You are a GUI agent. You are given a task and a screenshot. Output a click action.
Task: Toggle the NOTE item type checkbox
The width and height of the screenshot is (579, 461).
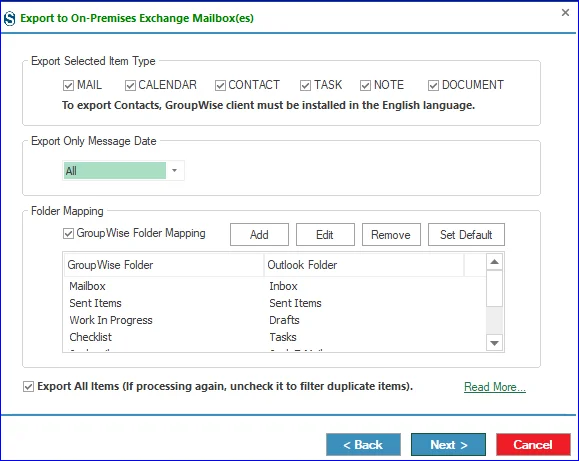coord(365,85)
